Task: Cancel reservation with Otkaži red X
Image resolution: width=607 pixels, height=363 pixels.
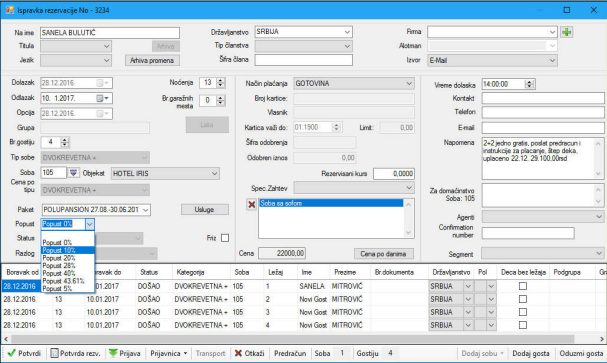Action: [x=250, y=353]
